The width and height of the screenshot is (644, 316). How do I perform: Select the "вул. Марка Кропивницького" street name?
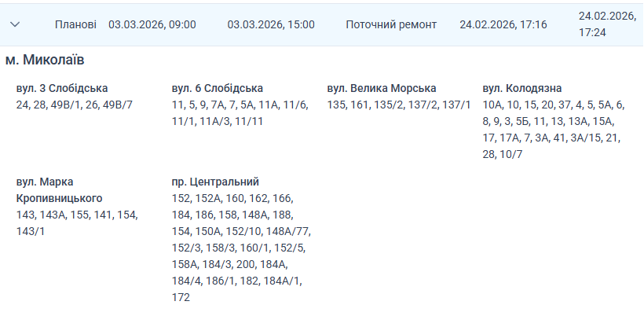pos(59,189)
